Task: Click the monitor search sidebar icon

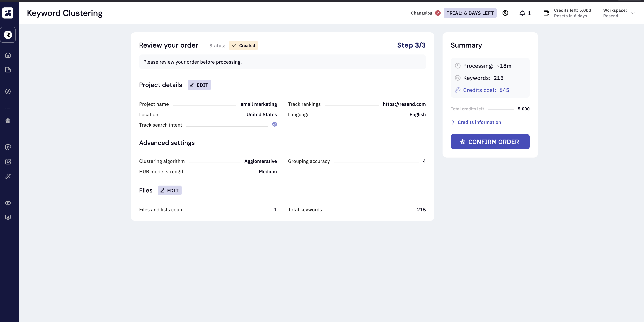Action: [x=8, y=217]
